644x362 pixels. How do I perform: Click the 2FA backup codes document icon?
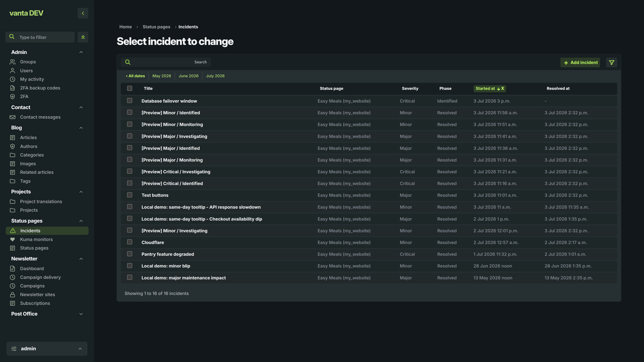tap(13, 88)
